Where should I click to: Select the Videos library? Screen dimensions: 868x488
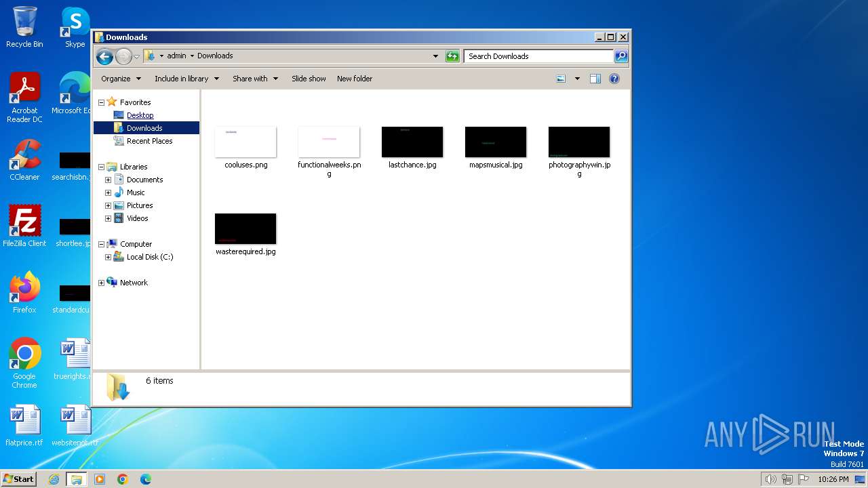[x=137, y=218]
